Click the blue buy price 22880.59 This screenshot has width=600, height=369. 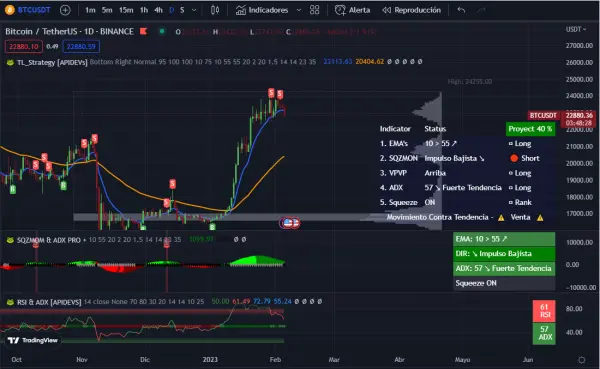[x=81, y=47]
